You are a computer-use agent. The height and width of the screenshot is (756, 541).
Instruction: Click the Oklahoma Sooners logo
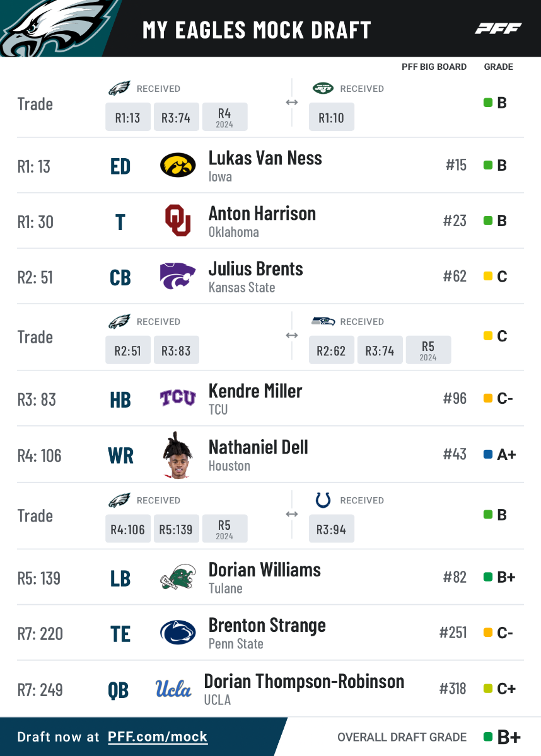[x=178, y=220]
